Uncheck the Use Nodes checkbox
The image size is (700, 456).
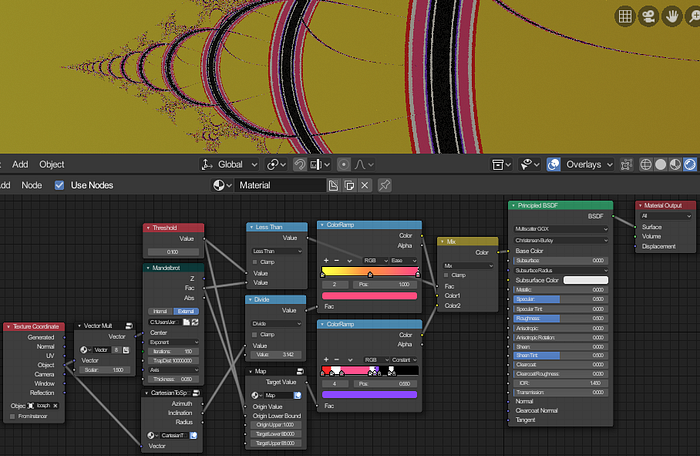(59, 185)
